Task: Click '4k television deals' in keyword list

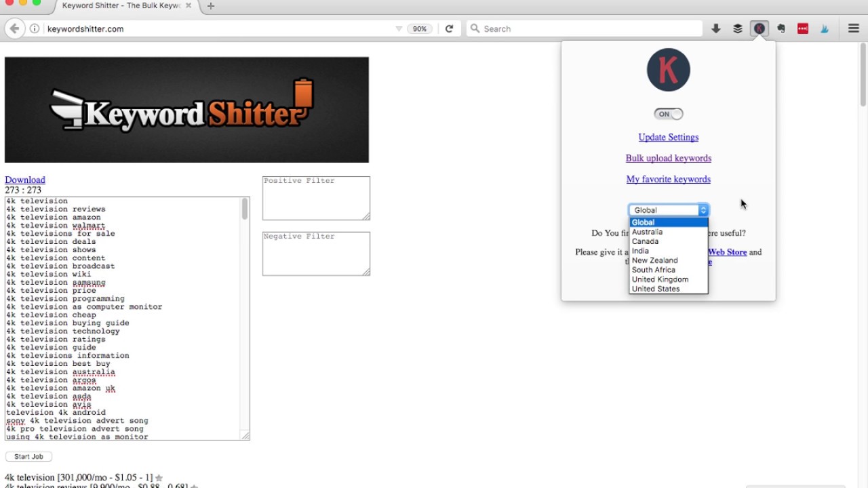Action: pos(51,242)
